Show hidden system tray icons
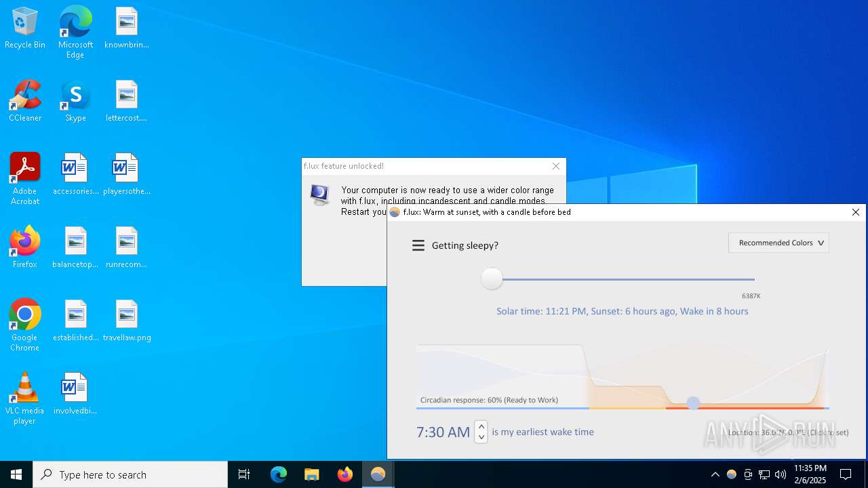Screen dimensions: 868x488 click(715, 474)
